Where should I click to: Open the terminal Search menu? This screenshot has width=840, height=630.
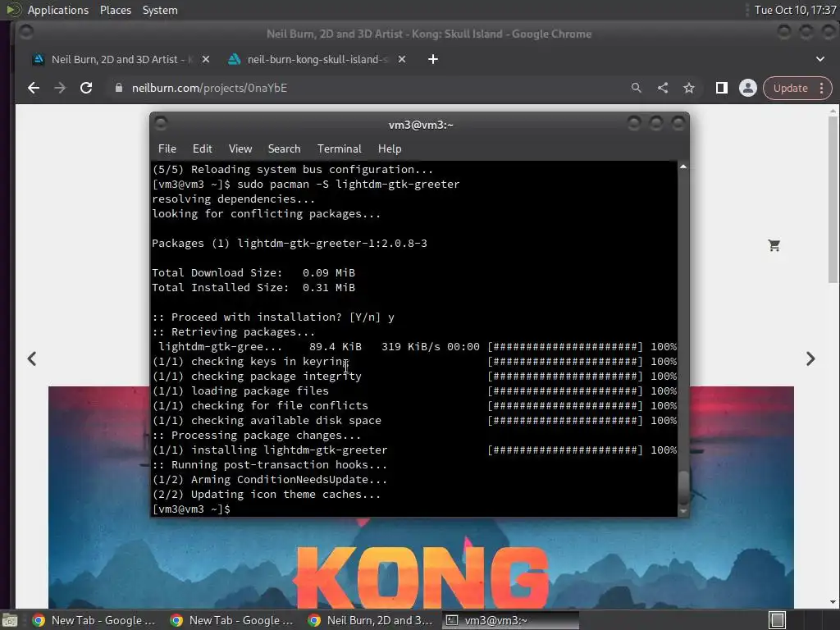[284, 148]
